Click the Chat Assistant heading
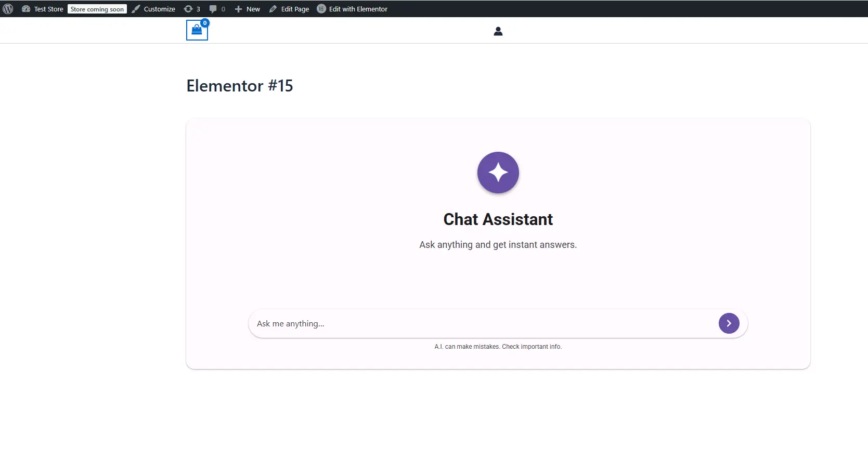The width and height of the screenshot is (868, 474). coord(498,219)
